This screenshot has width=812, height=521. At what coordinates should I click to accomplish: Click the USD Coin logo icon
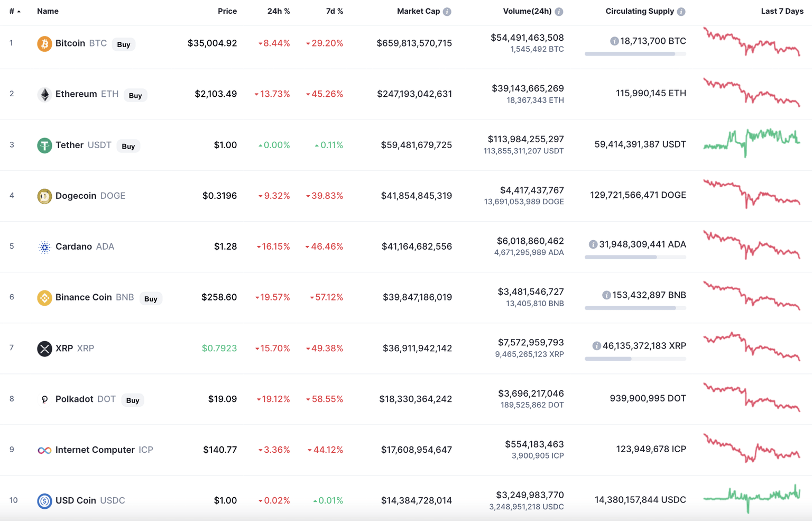[44, 500]
